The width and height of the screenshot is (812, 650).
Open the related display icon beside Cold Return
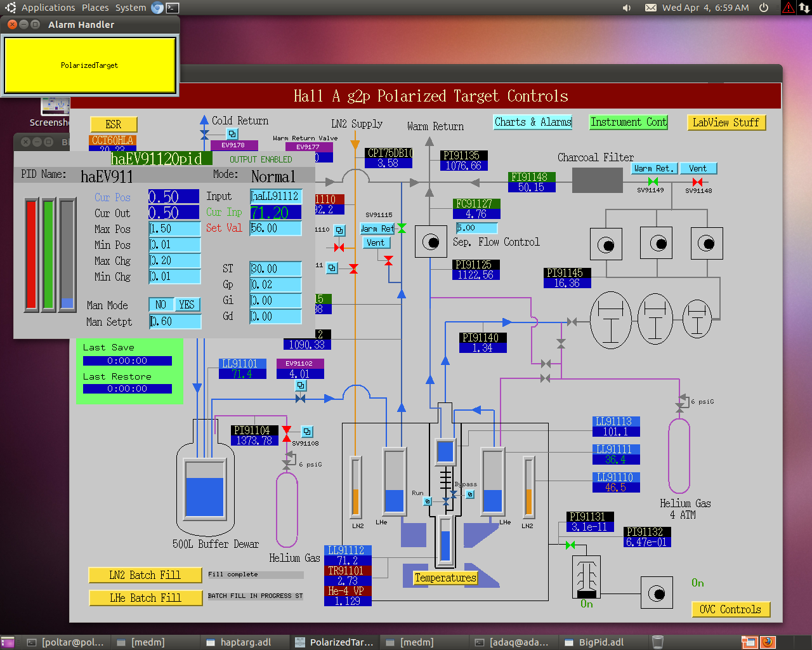[x=232, y=134]
